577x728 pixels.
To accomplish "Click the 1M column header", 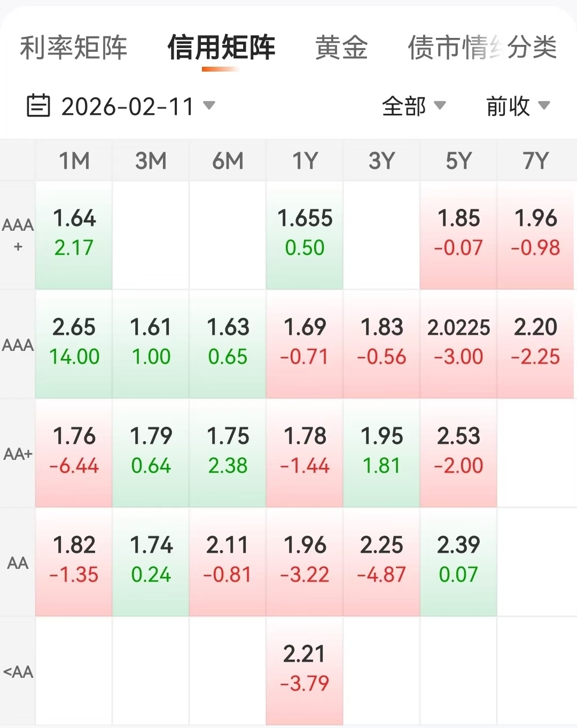I will [x=74, y=161].
